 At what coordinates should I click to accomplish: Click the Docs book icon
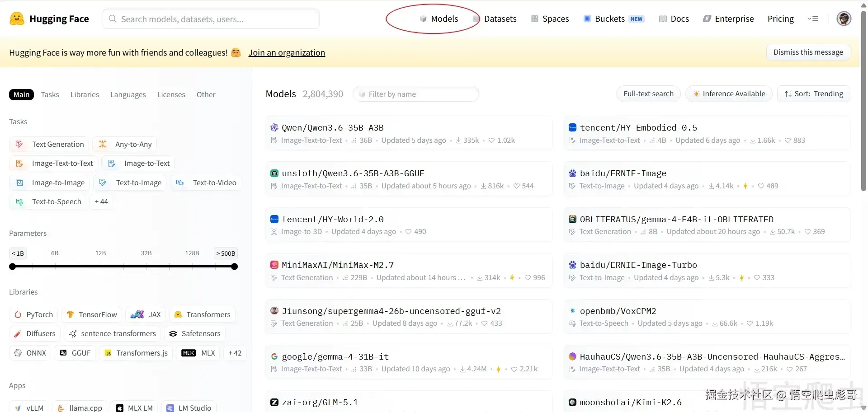(x=663, y=19)
